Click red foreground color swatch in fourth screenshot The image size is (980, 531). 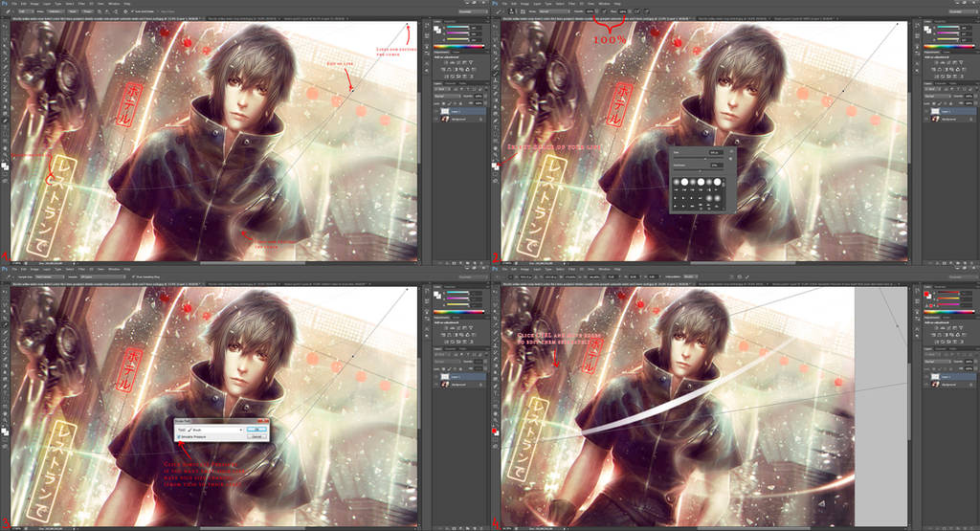pos(493,430)
